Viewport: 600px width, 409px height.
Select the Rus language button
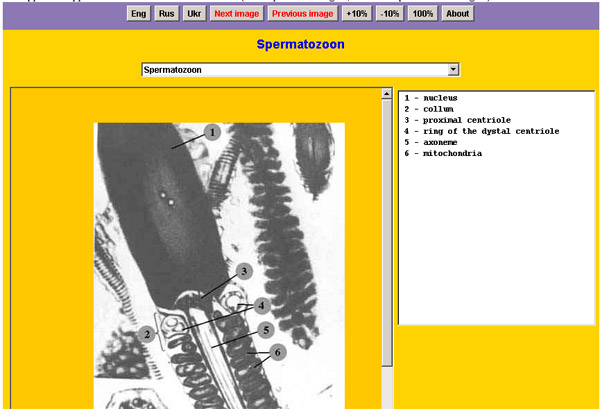pos(167,14)
